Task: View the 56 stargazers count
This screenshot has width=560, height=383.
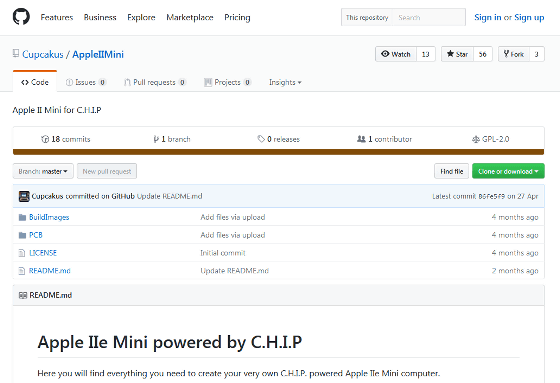Action: tap(482, 54)
